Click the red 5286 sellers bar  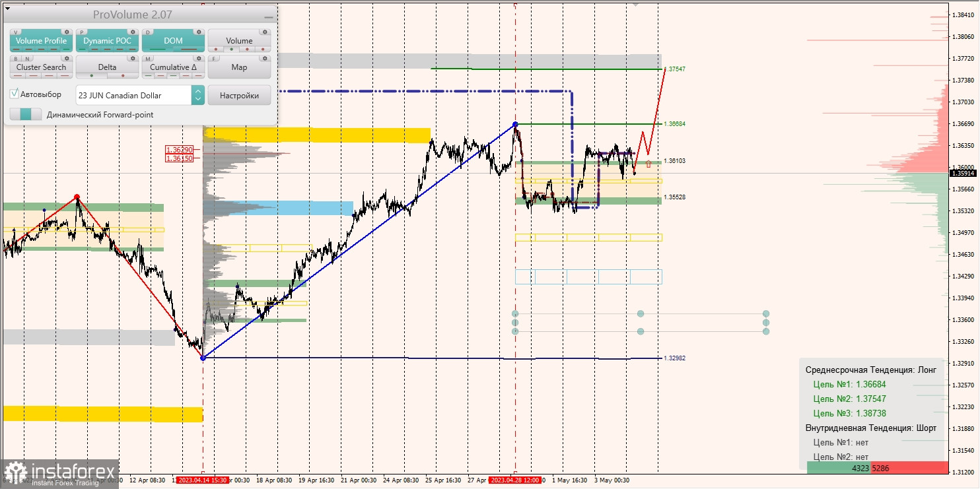pos(909,467)
